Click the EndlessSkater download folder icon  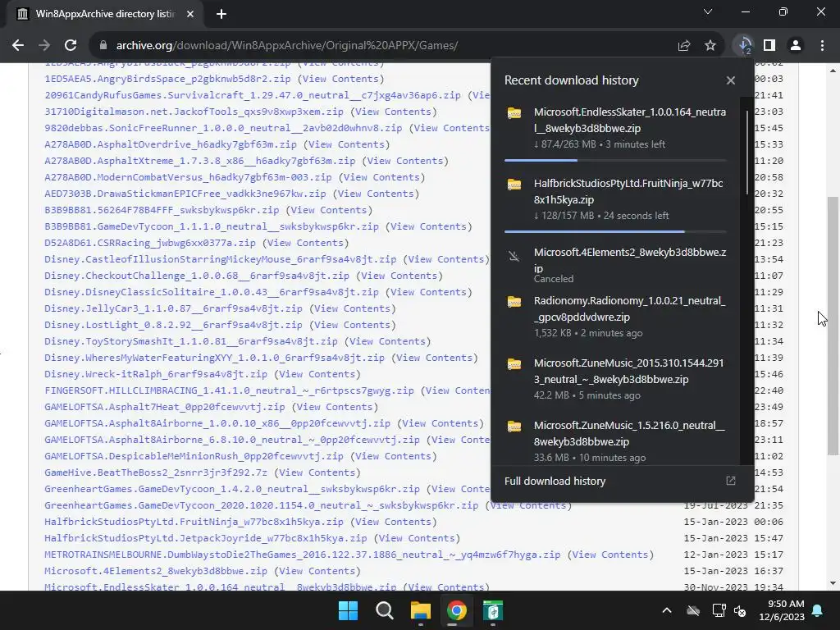(514, 113)
